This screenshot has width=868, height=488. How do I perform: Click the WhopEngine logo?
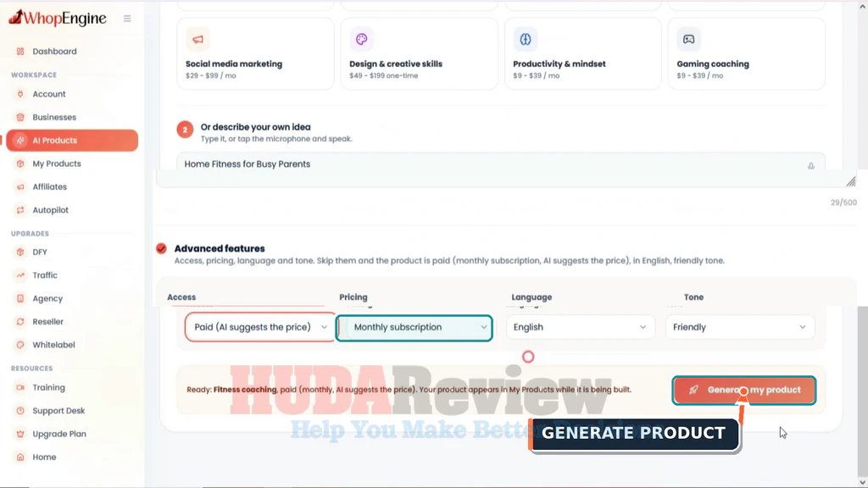tap(58, 19)
